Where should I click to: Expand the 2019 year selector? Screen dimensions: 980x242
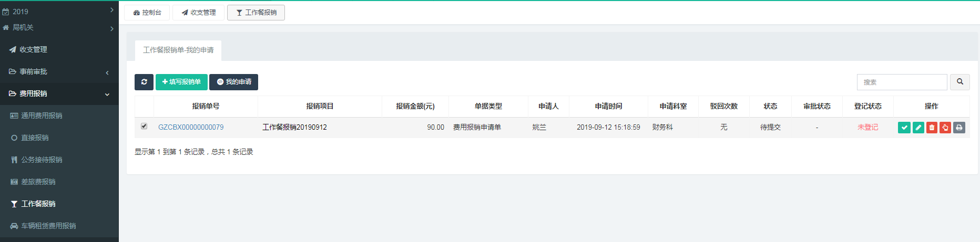point(59,10)
